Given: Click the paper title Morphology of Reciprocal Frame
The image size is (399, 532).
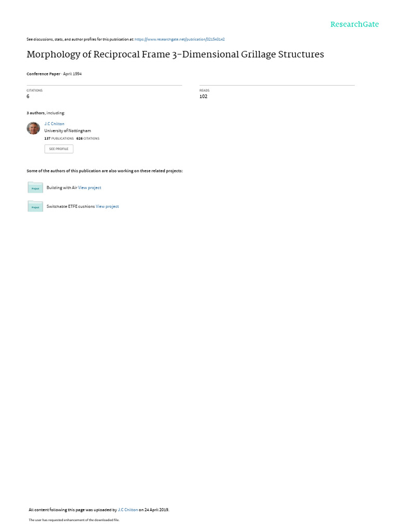Looking at the screenshot, I should coord(175,54).
